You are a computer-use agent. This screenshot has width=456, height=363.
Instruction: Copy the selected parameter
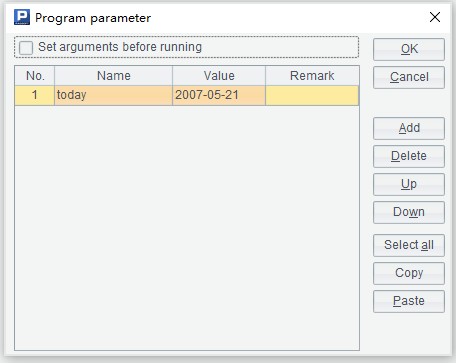(x=409, y=273)
